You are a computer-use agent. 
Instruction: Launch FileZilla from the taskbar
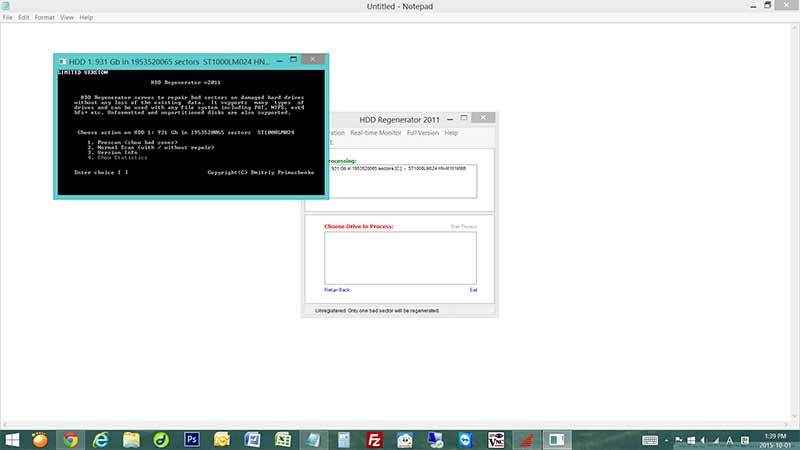point(374,440)
